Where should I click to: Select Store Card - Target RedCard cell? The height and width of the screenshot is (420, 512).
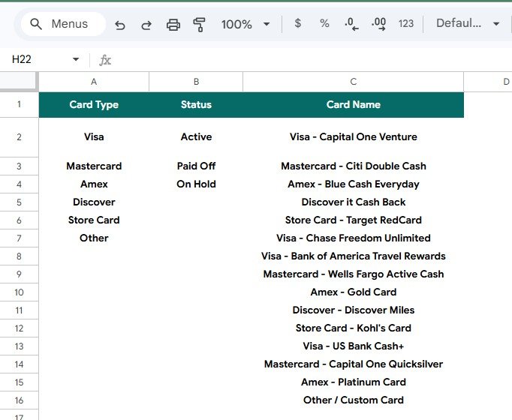point(354,220)
